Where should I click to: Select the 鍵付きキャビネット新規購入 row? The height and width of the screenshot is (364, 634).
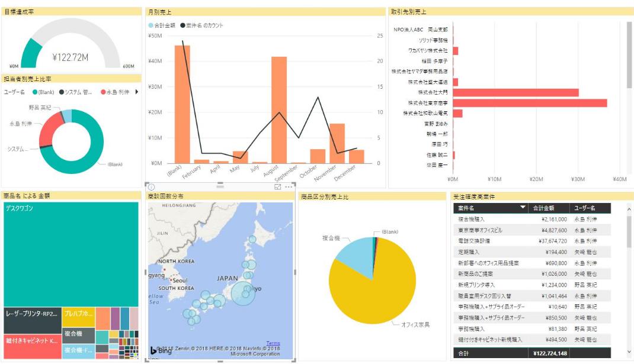tap(531, 340)
